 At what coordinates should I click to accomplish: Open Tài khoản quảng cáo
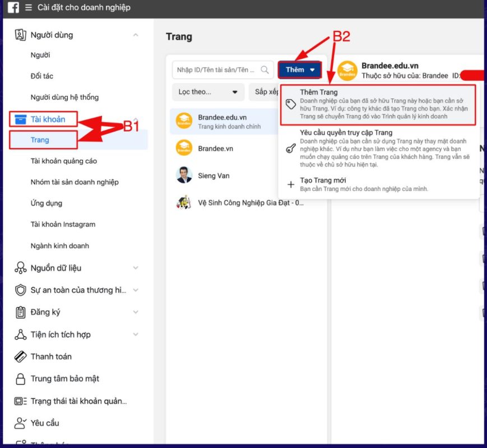[x=64, y=161]
